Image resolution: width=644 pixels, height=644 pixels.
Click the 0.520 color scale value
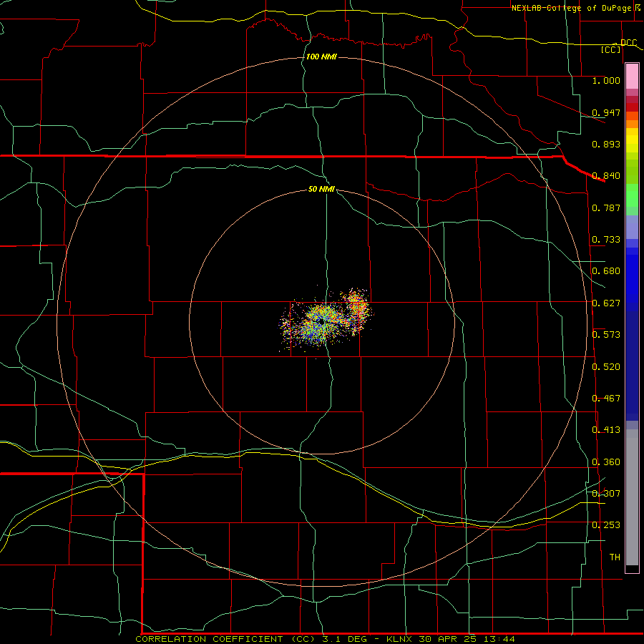click(606, 367)
